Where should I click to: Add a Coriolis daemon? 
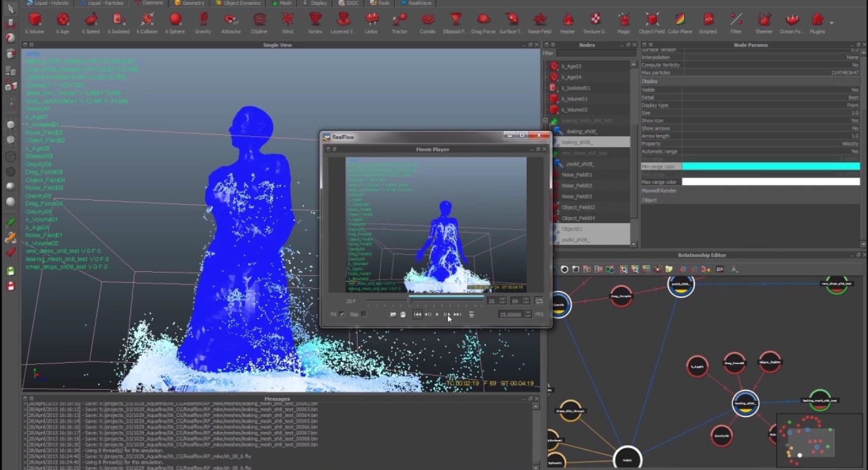[428, 23]
